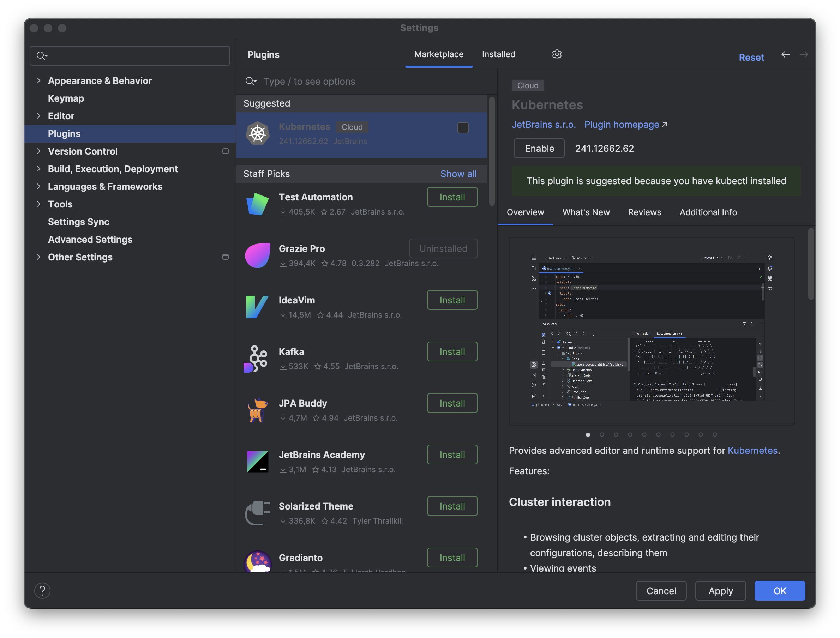The image size is (840, 638).
Task: Enable the Kubernetes plugin
Action: pyautogui.click(x=539, y=149)
